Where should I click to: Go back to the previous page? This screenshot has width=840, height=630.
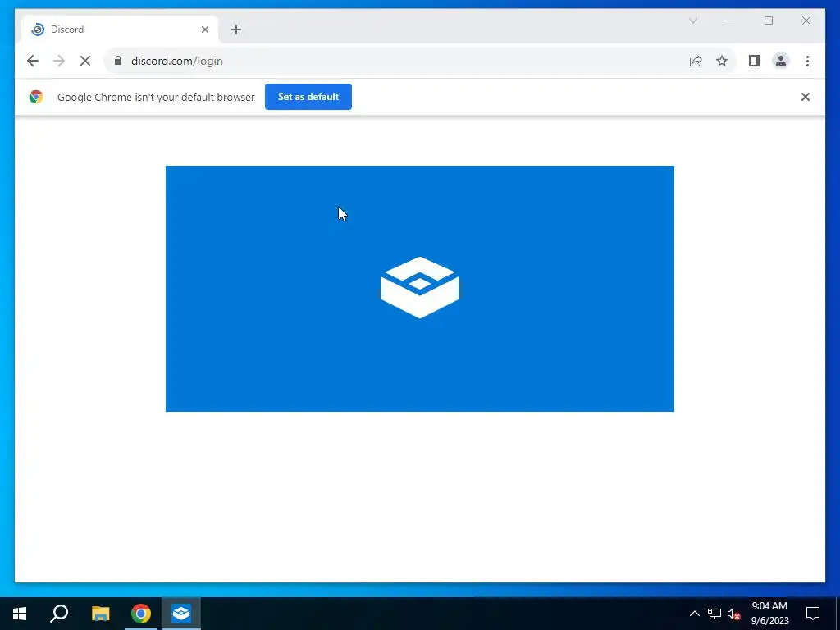[33, 61]
